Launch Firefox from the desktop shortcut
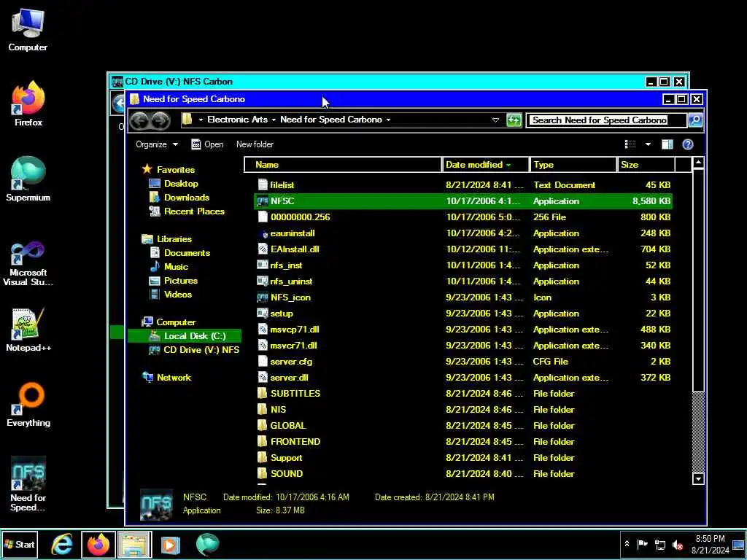 (x=28, y=104)
